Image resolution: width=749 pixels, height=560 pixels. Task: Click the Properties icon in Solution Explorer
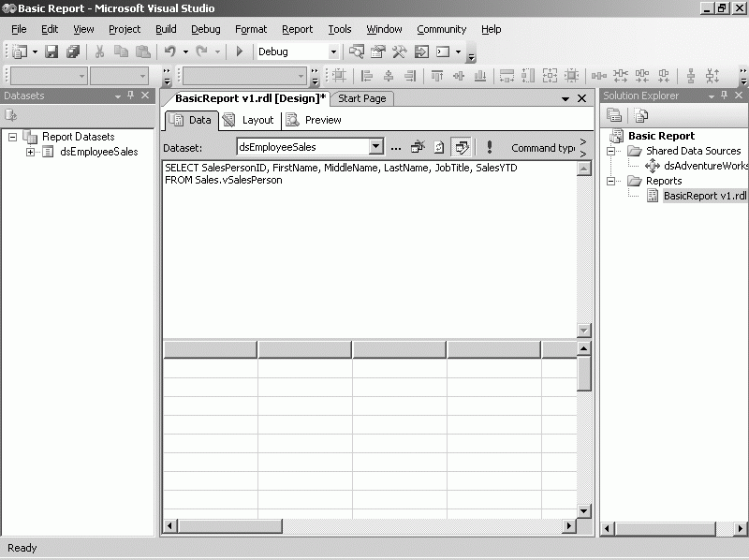pyautogui.click(x=614, y=115)
